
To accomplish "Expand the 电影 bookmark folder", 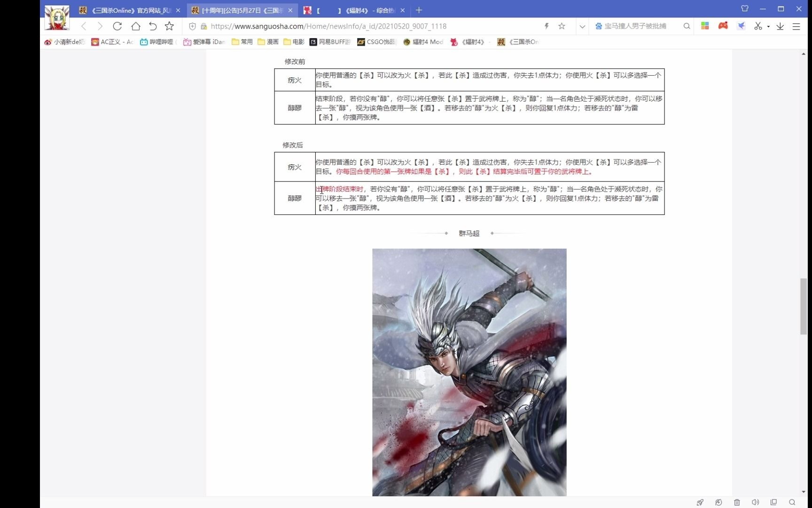I will click(294, 42).
